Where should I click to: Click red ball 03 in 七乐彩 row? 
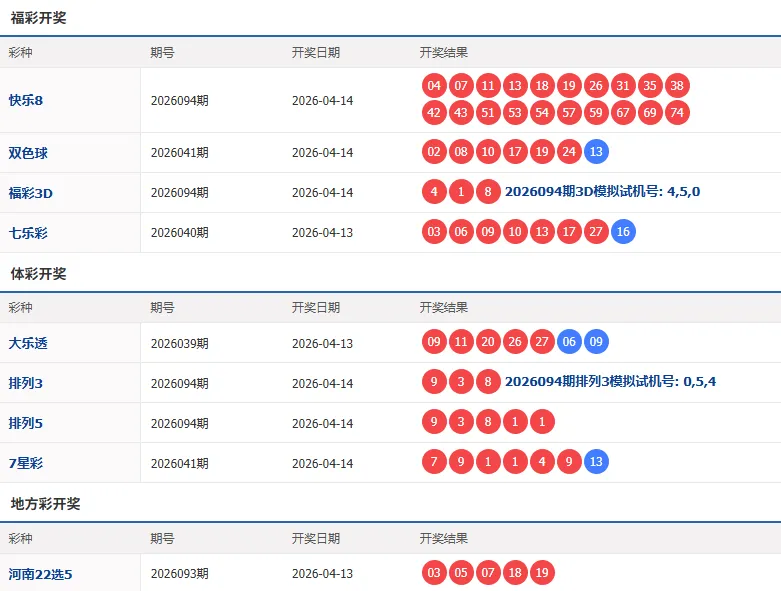click(x=434, y=232)
